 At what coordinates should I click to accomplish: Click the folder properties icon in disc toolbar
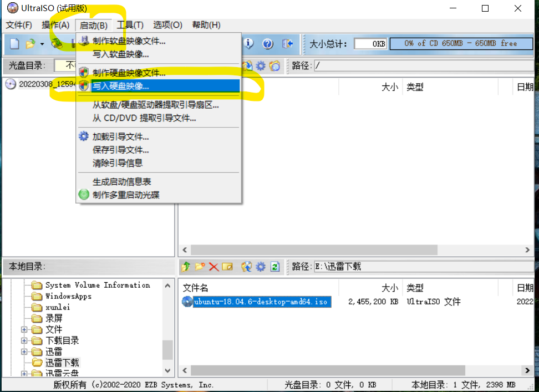coord(274,65)
